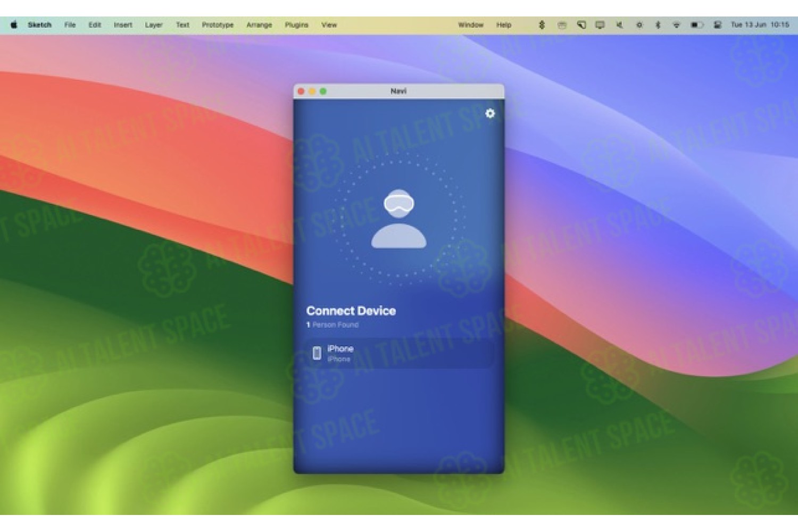Screen dimensions: 798x532
Task: Click the Connect Device heading
Action: (351, 311)
